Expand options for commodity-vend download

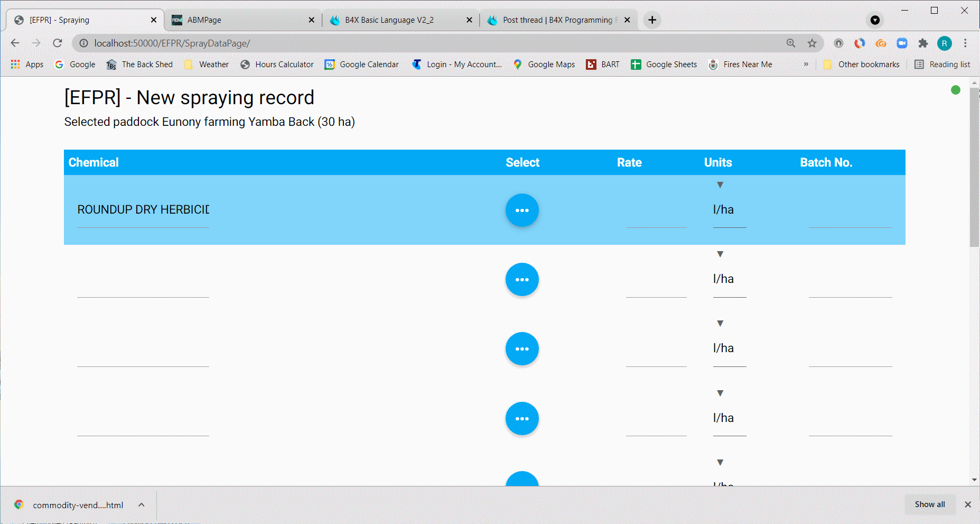point(142,505)
